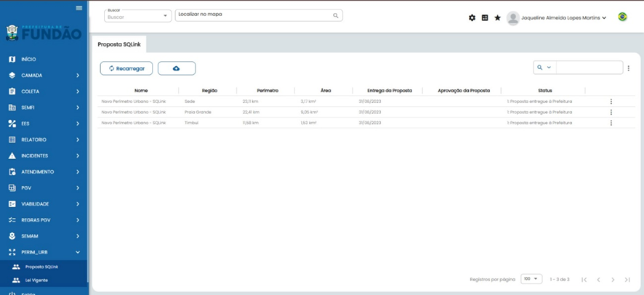
Task: Click the cloud upload button
Action: point(177,68)
